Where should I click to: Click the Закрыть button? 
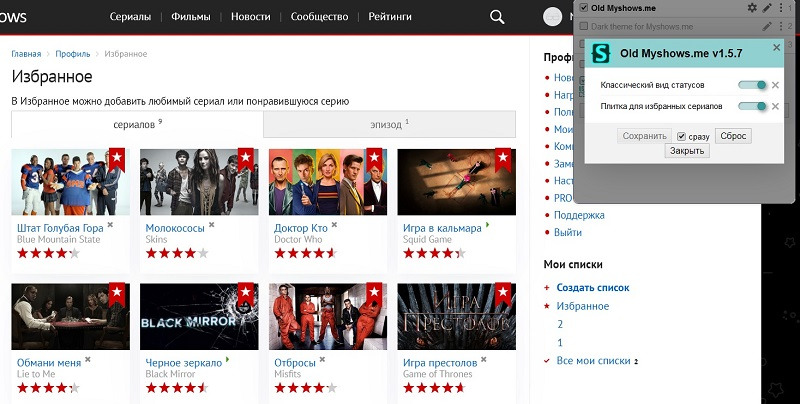click(x=687, y=151)
